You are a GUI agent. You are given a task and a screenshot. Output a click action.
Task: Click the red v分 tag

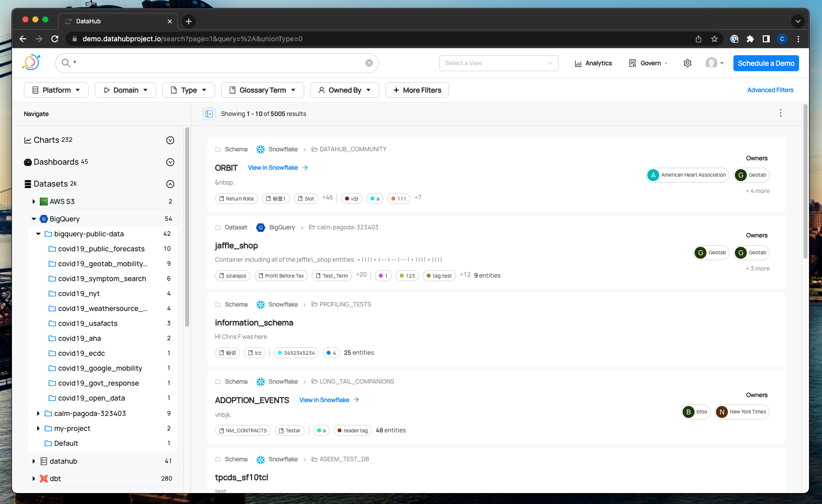coord(352,199)
